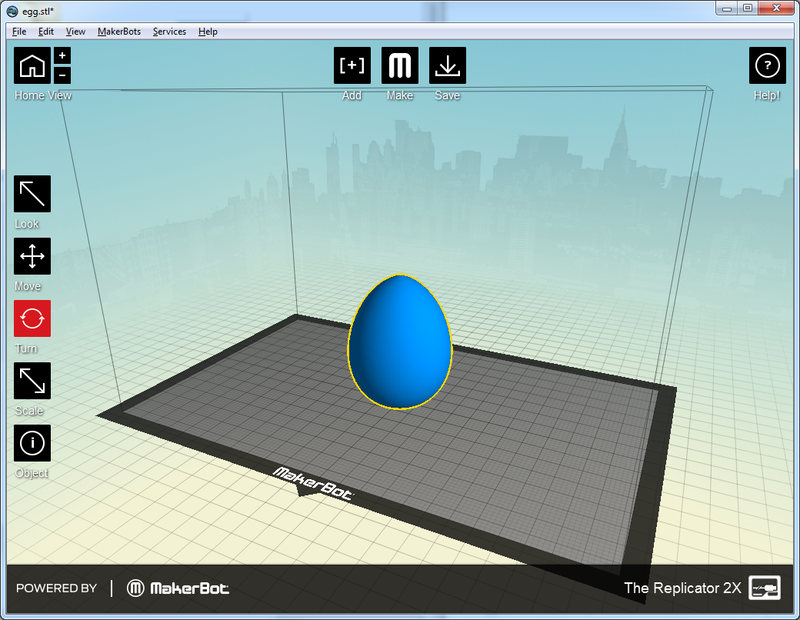Click the app icon in title bar

tap(12, 11)
